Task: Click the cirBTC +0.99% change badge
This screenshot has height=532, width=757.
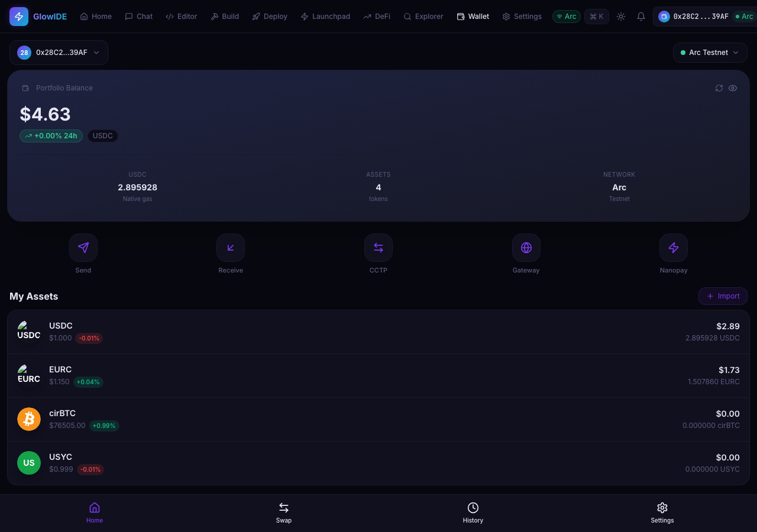Action: click(104, 426)
